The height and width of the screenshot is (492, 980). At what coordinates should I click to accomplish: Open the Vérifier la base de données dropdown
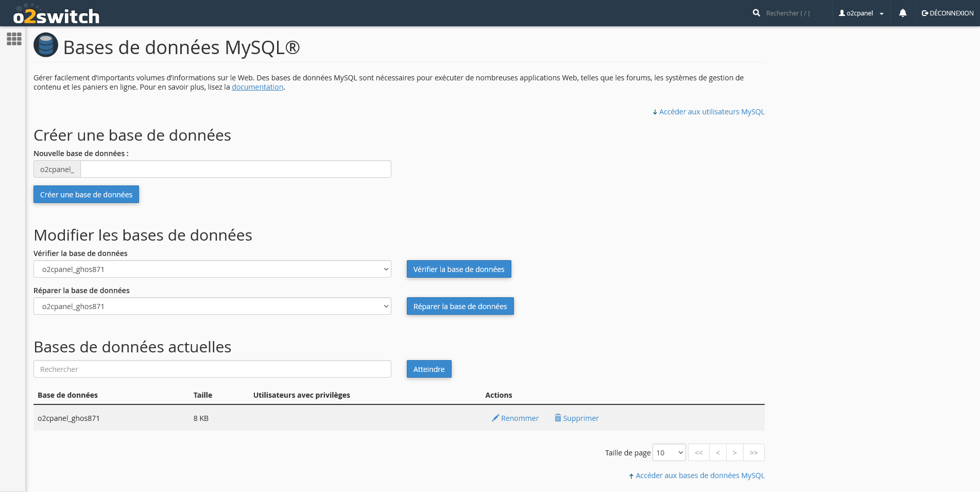pos(212,269)
